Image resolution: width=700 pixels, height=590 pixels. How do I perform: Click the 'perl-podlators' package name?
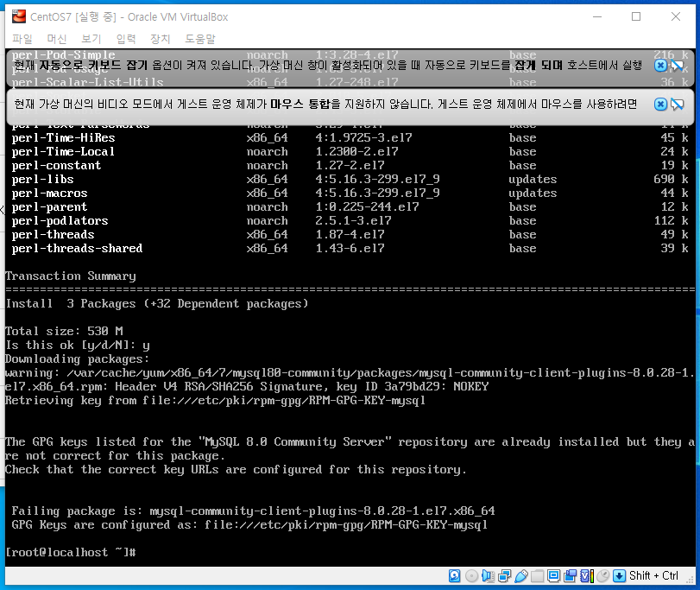60,220
